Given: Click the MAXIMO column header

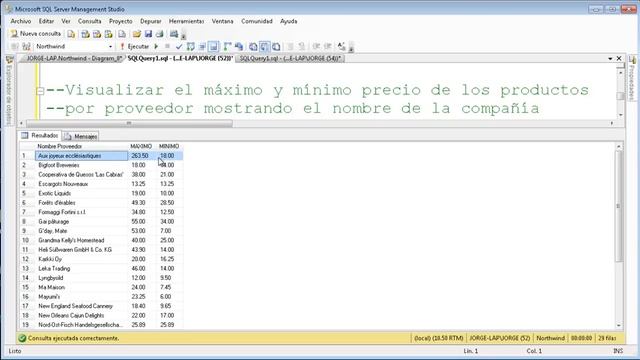Looking at the screenshot, I should pos(141,146).
